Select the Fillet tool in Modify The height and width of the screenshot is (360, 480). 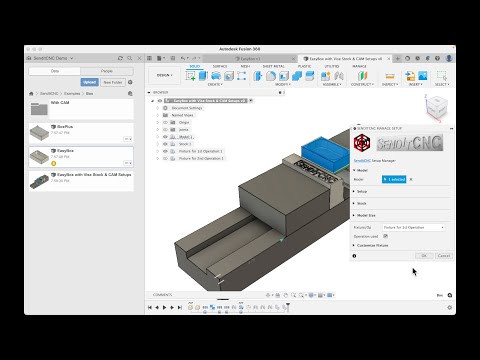click(271, 76)
